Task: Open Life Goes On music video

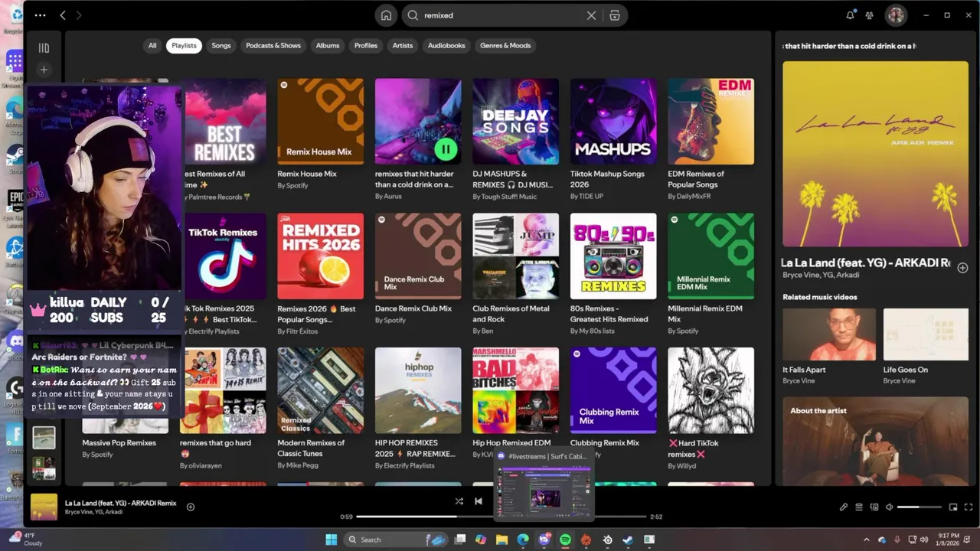Action: tap(926, 334)
